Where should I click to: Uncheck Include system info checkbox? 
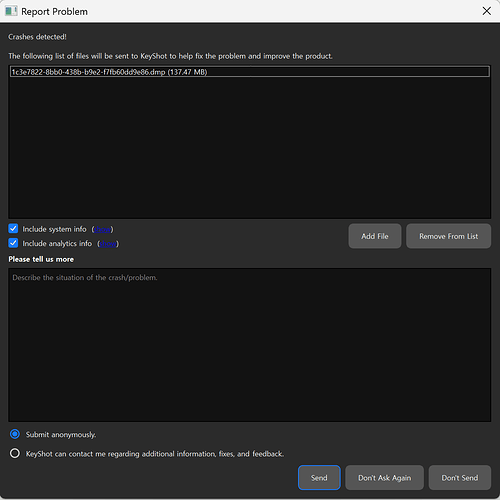(13, 229)
